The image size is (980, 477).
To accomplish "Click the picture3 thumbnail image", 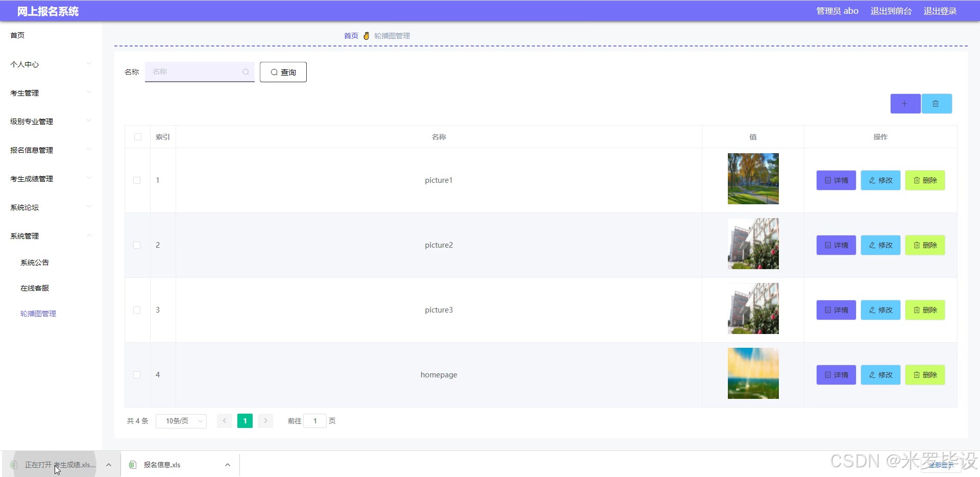I will tap(753, 308).
